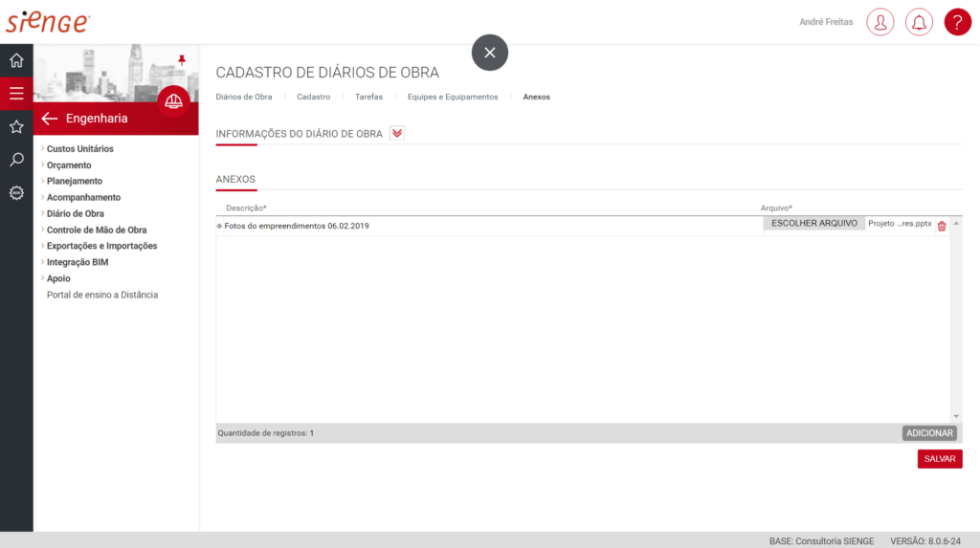Image resolution: width=980 pixels, height=548 pixels.
Task: Open the user profile icon
Action: [x=880, y=22]
